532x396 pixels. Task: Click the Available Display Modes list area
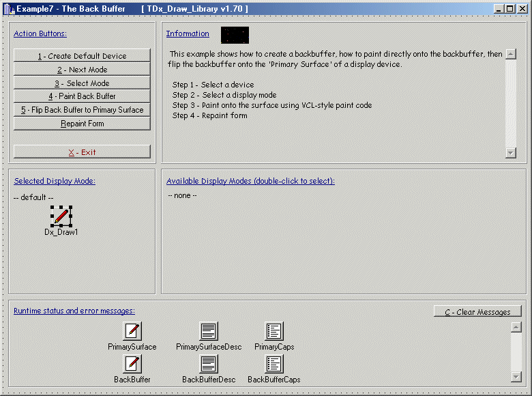click(343, 239)
